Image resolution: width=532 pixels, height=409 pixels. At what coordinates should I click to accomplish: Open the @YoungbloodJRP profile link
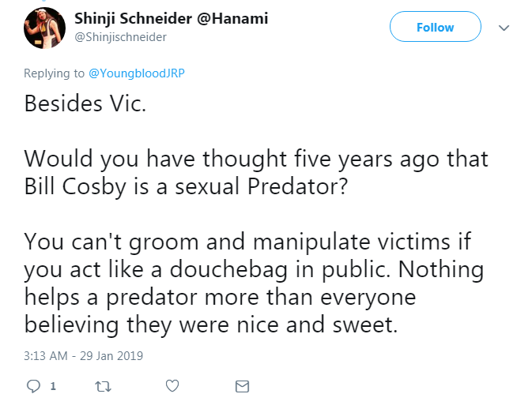click(137, 73)
